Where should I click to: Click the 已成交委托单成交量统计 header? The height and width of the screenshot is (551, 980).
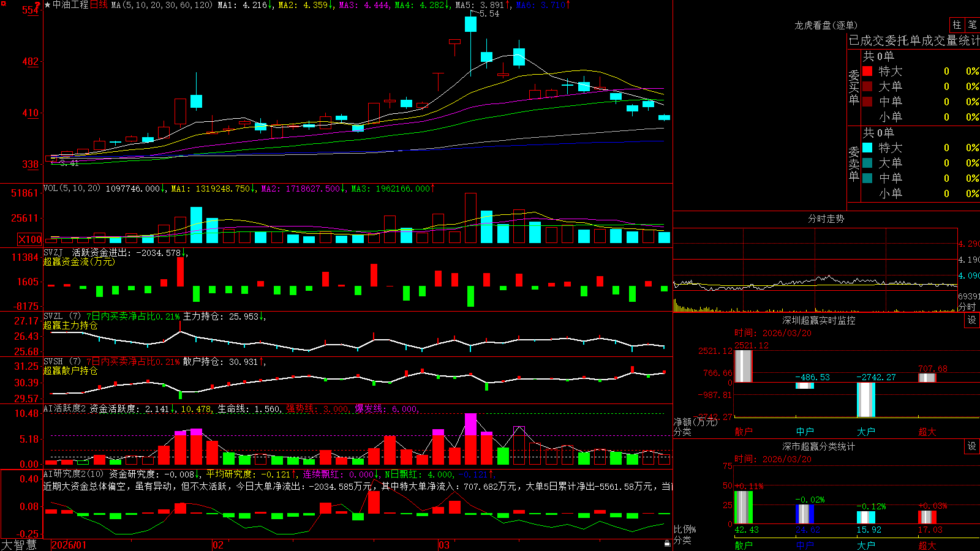pos(914,40)
